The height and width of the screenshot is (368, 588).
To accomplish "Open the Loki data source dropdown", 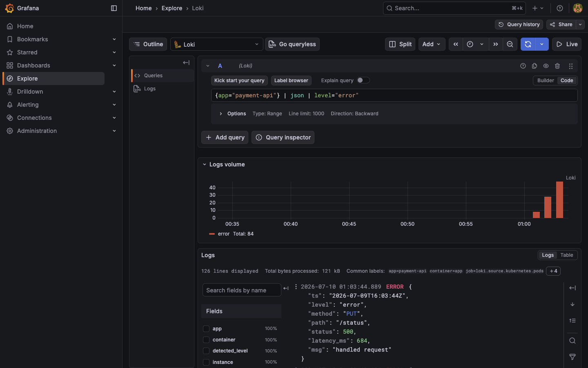I will pyautogui.click(x=217, y=44).
